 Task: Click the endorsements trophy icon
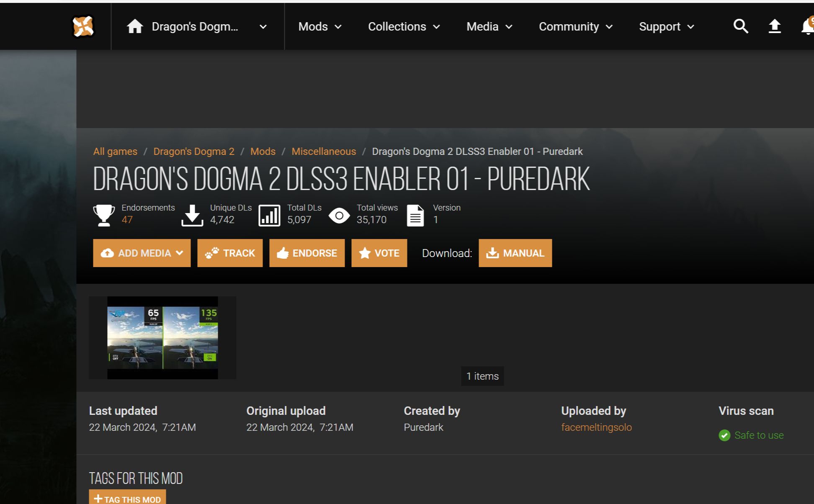click(x=104, y=215)
